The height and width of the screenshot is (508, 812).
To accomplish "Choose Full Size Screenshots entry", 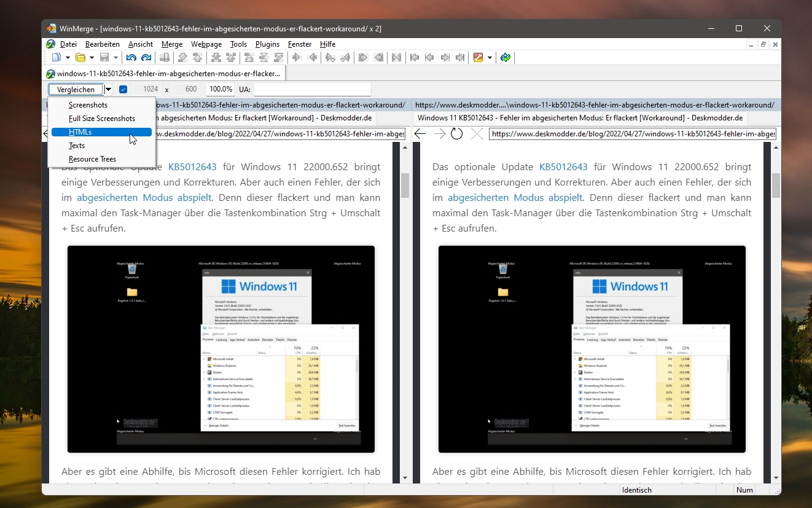I will point(101,119).
